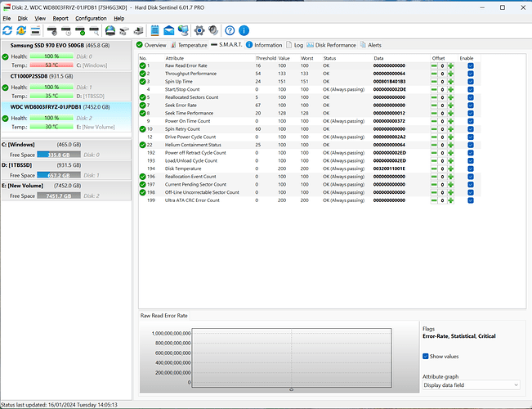Toggle the Show values checkbox
This screenshot has width=532, height=409.
(426, 356)
